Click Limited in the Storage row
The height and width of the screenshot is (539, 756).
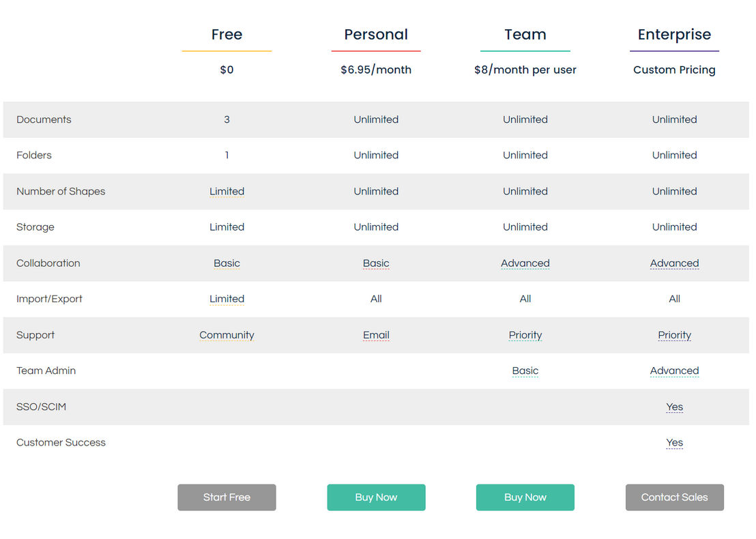pos(227,227)
